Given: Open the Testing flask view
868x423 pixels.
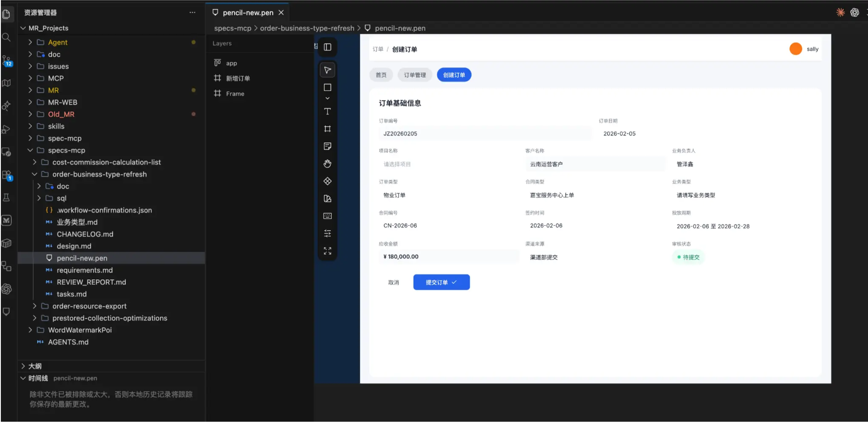Looking at the screenshot, I should tap(6, 198).
